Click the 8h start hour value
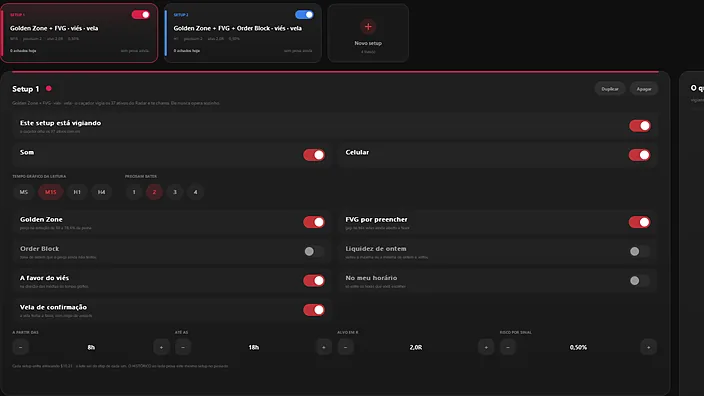 click(x=91, y=348)
